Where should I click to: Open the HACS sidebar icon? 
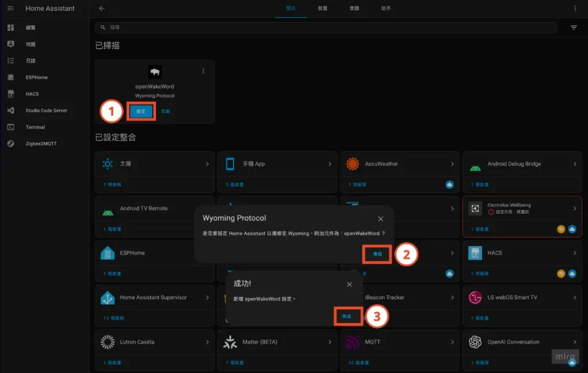(x=10, y=94)
